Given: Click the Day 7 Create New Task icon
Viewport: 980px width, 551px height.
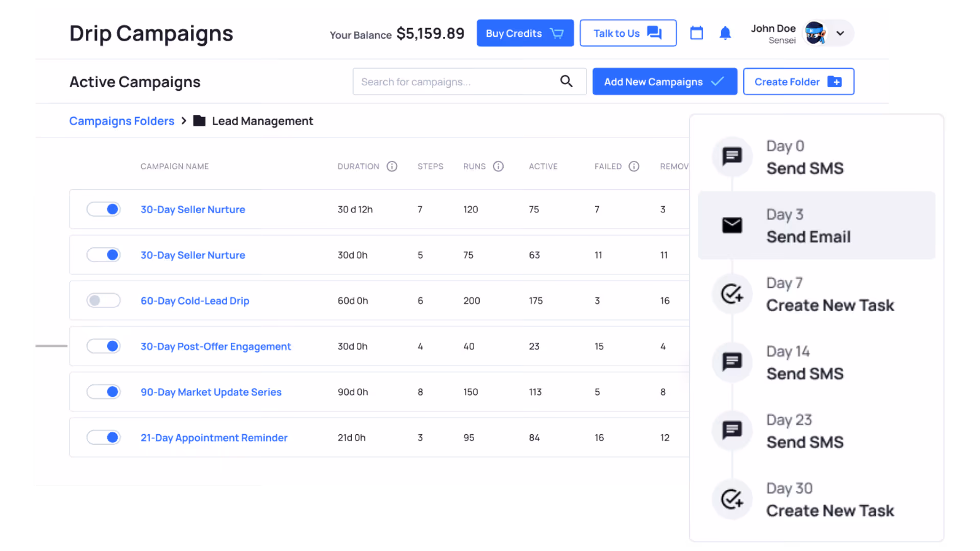Looking at the screenshot, I should click(x=732, y=293).
